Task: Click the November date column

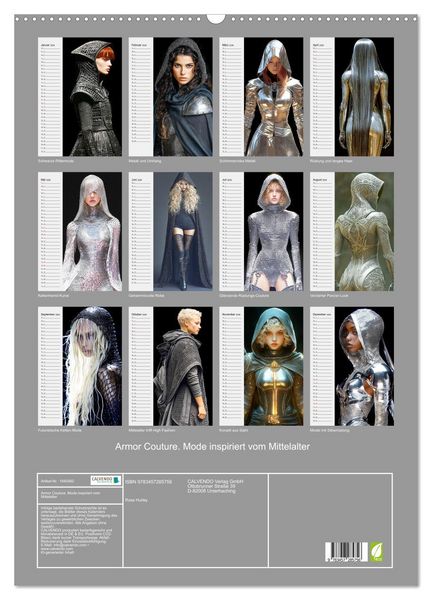Action: point(231,366)
